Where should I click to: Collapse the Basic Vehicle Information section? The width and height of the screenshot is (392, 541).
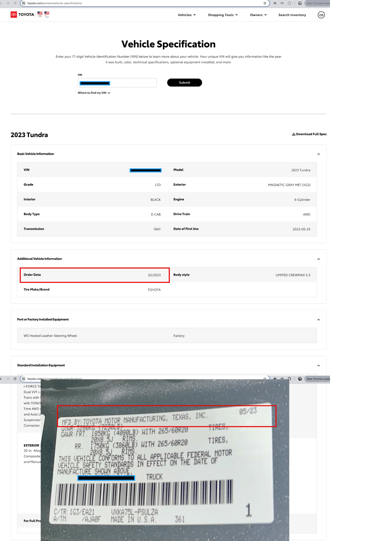(318, 154)
